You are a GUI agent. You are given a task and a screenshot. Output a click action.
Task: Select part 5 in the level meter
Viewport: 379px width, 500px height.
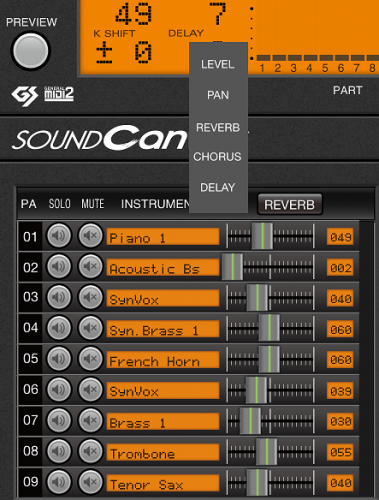(x=325, y=68)
